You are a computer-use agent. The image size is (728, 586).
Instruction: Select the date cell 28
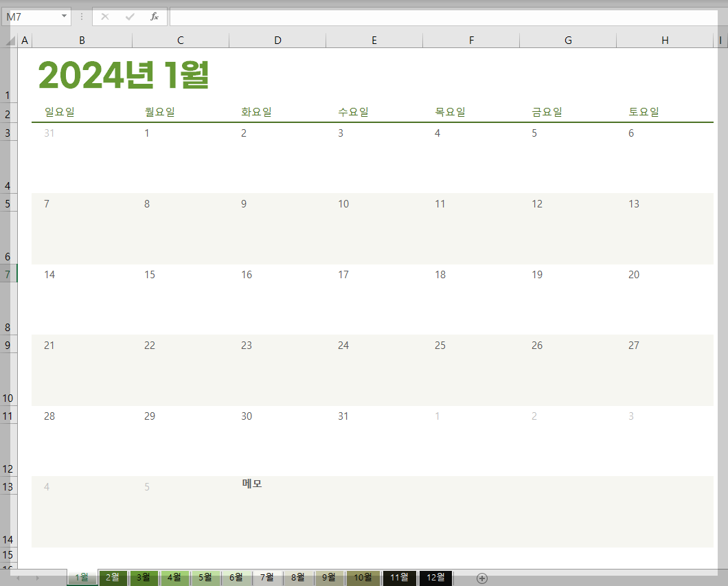(x=49, y=416)
